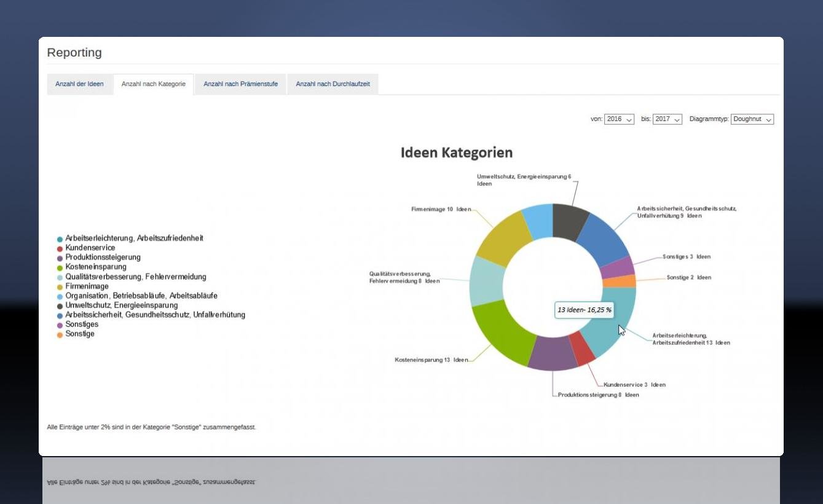Open the Diagrammtyp Doughnut dropdown
Screen dimensions: 823x504
coord(752,119)
